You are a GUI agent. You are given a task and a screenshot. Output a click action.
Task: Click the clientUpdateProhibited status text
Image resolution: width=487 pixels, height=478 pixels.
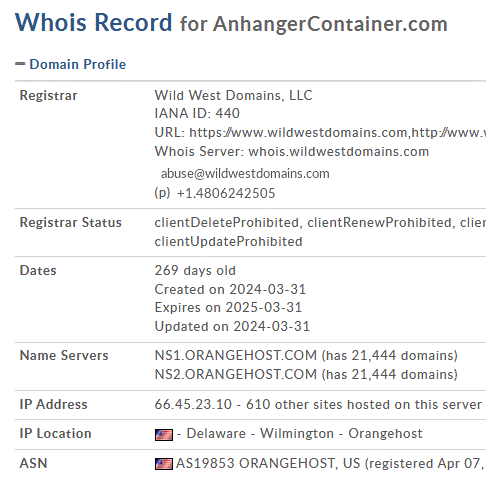pos(228,242)
